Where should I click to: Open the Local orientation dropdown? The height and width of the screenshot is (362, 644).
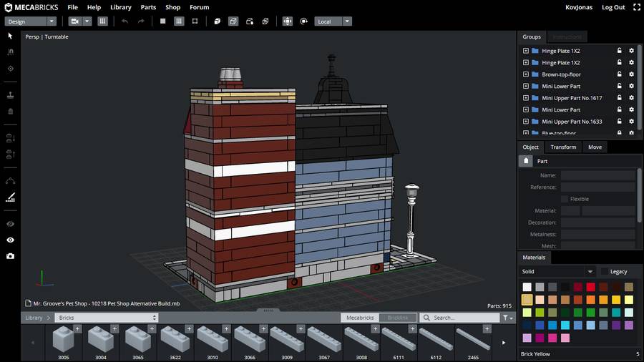coord(333,21)
